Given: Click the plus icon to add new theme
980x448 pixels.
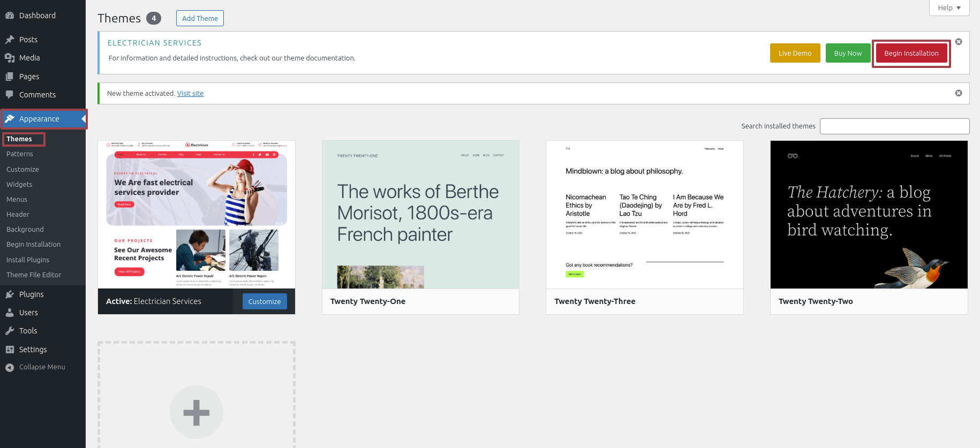Looking at the screenshot, I should point(197,413).
